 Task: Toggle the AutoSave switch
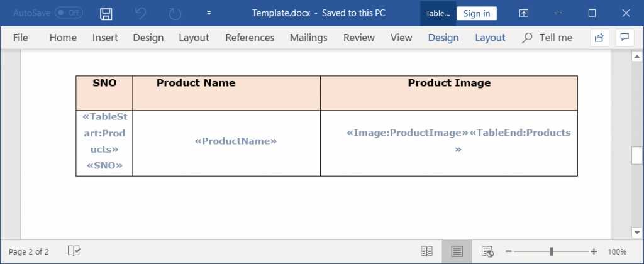click(x=69, y=13)
